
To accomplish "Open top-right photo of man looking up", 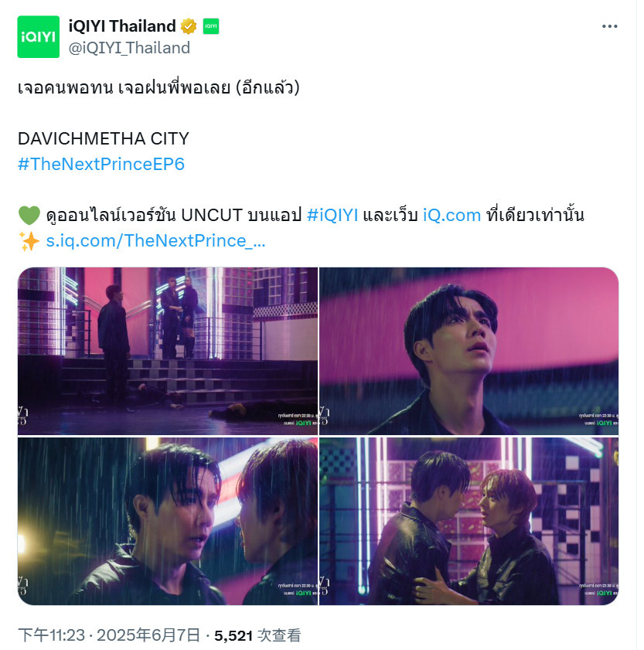I will coord(469,351).
